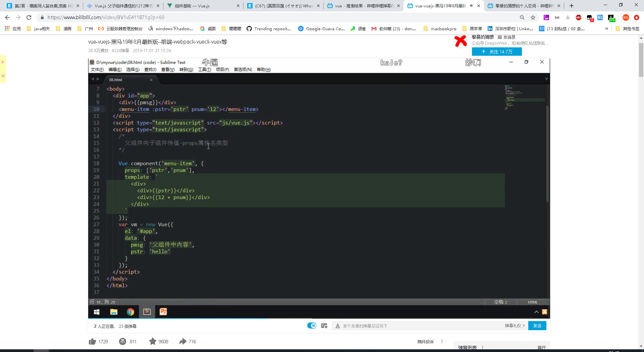Open the 文件(F) menu in Sublime

[97, 70]
